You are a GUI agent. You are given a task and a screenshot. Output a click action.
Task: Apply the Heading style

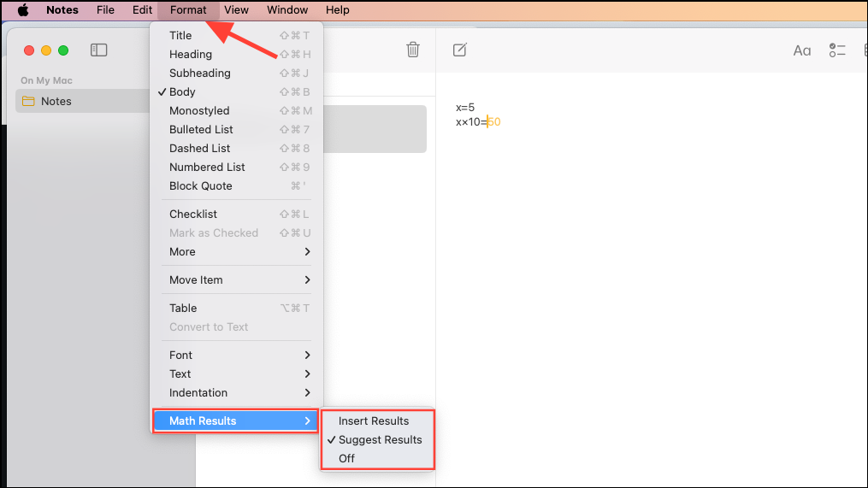(x=236, y=54)
